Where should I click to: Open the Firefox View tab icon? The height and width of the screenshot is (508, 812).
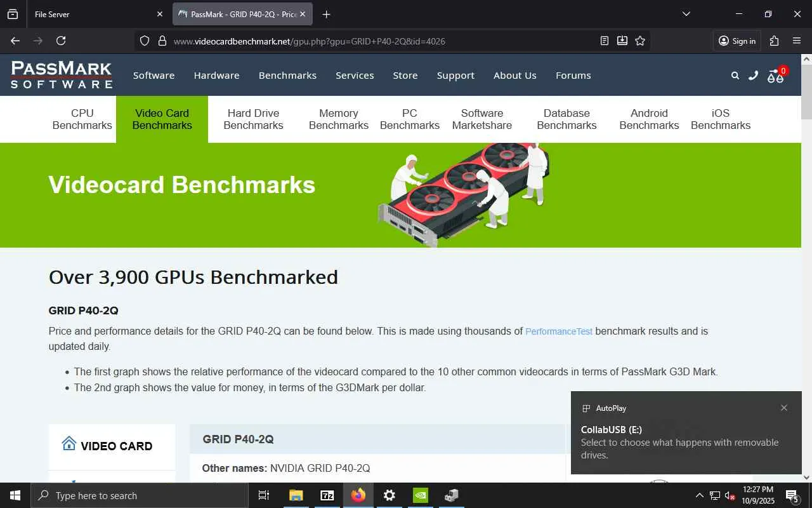pos(13,14)
